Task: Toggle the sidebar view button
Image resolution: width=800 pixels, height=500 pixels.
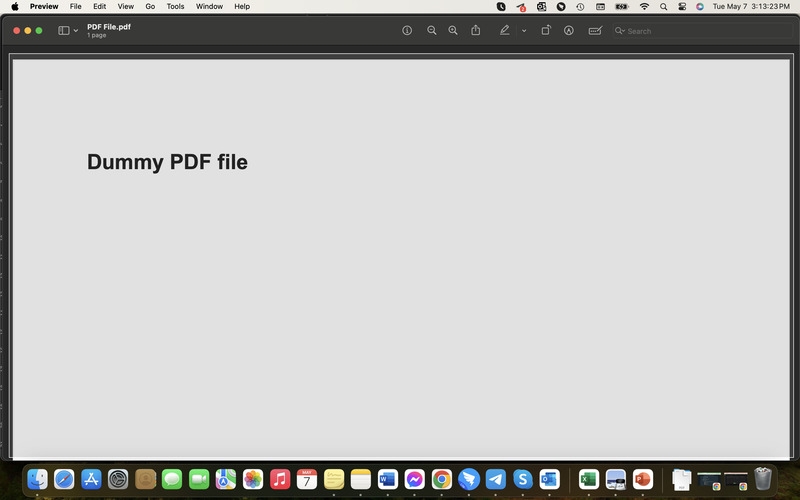Action: [x=64, y=31]
